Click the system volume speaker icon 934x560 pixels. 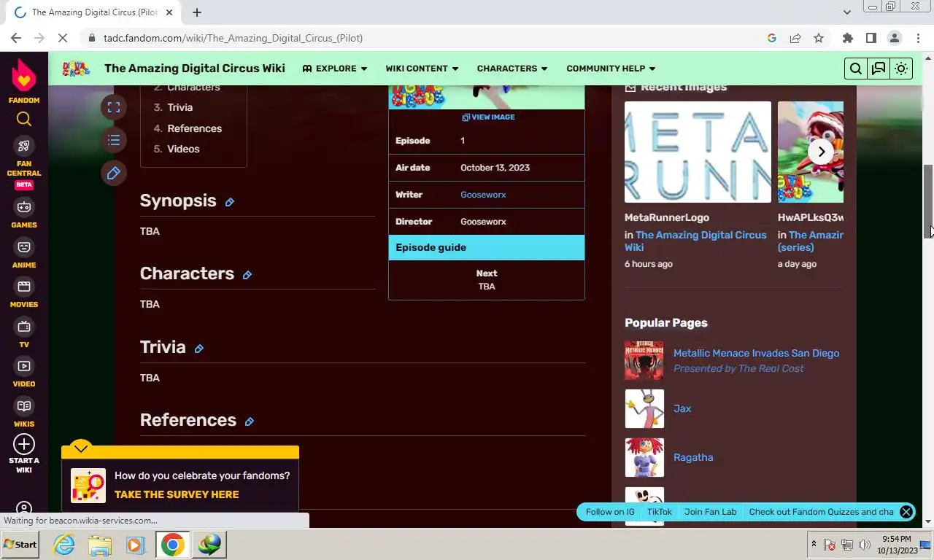[x=865, y=545]
